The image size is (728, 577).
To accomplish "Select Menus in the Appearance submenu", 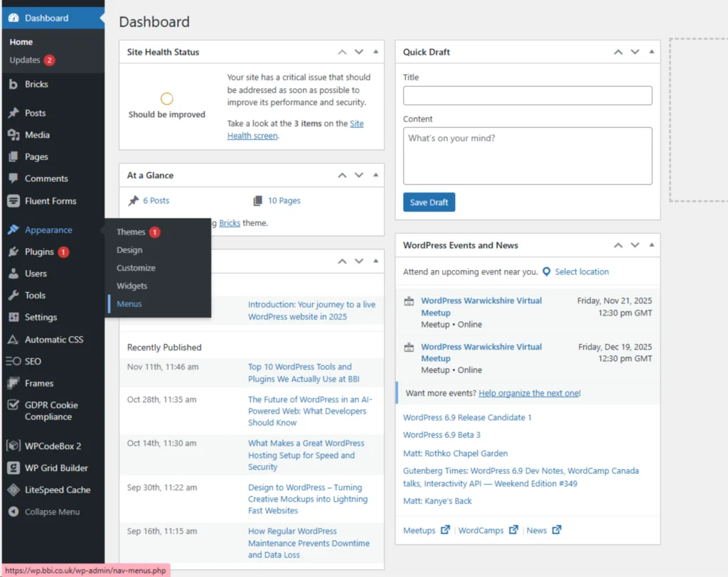I will tap(129, 303).
